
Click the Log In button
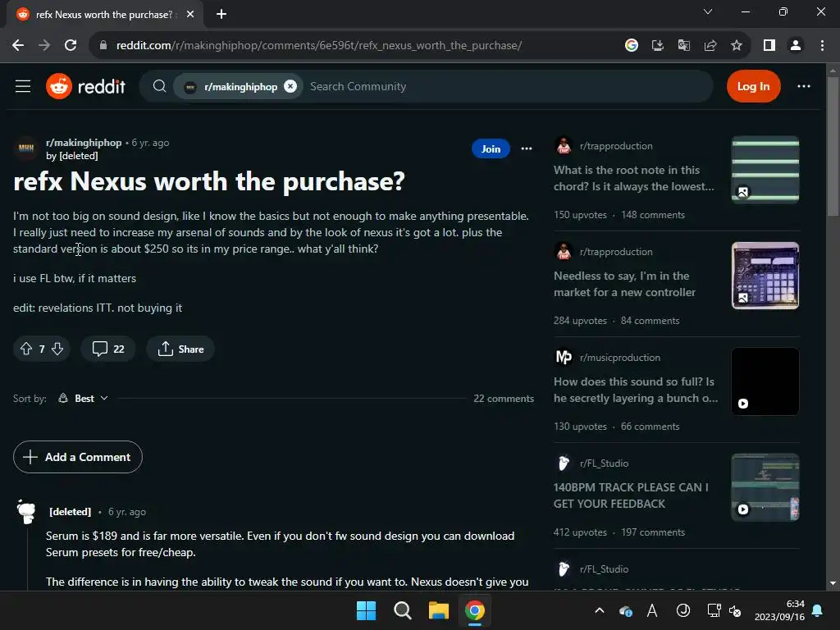(753, 86)
